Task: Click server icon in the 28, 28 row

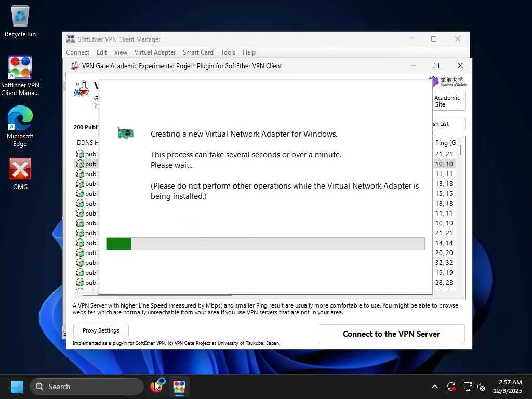Action: click(x=79, y=282)
